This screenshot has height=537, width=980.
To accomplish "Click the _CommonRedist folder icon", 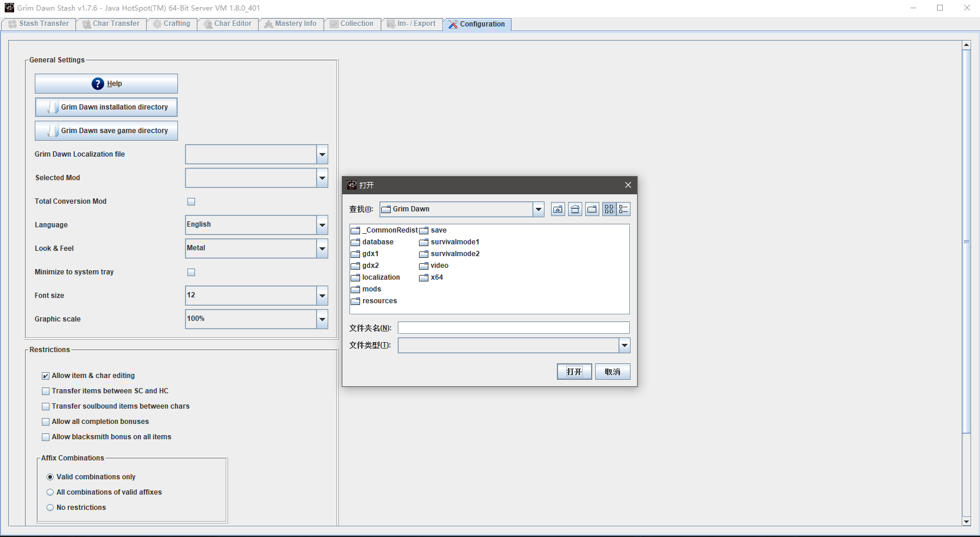I will (355, 231).
